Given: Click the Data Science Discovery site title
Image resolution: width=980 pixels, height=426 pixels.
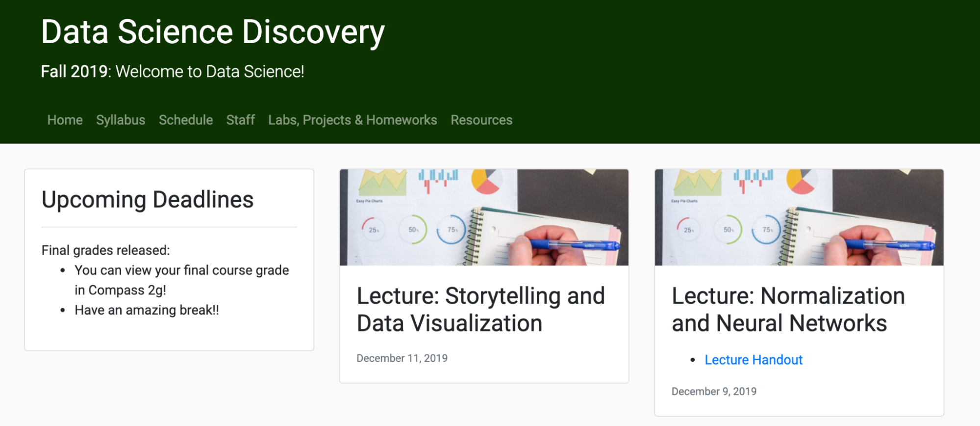Looking at the screenshot, I should pyautogui.click(x=213, y=32).
